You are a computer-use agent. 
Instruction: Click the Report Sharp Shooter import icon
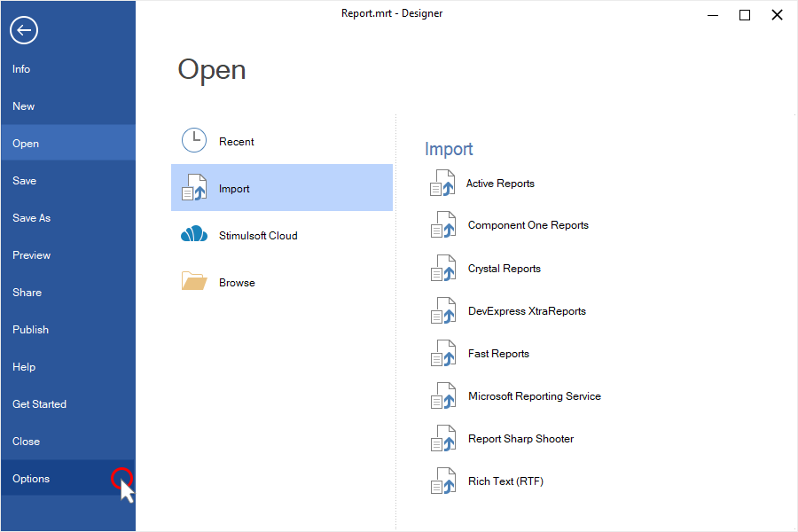(443, 438)
